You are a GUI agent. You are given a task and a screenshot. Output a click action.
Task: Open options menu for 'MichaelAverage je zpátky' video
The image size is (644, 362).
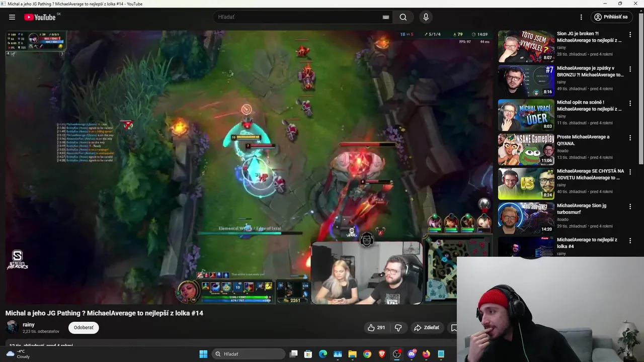(x=630, y=69)
